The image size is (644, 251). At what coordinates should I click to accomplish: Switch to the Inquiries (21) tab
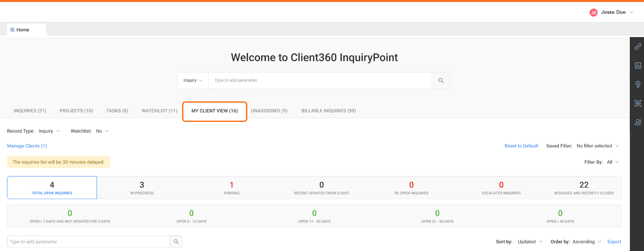30,111
